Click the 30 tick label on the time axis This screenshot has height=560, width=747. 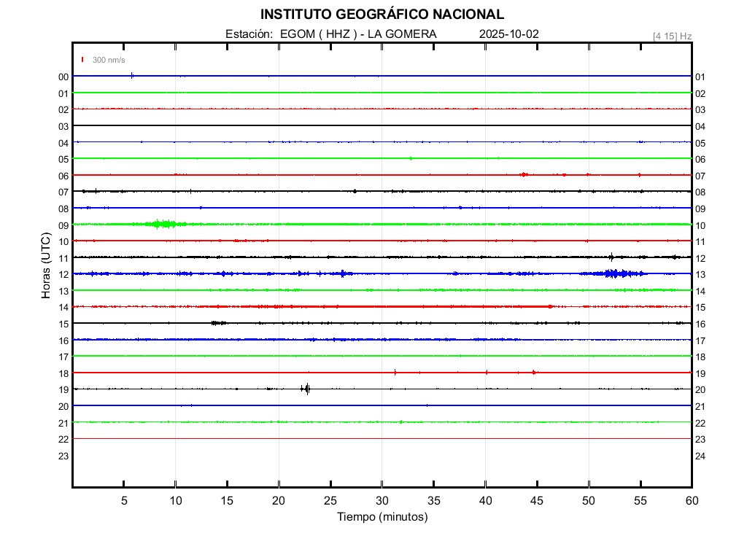(382, 500)
